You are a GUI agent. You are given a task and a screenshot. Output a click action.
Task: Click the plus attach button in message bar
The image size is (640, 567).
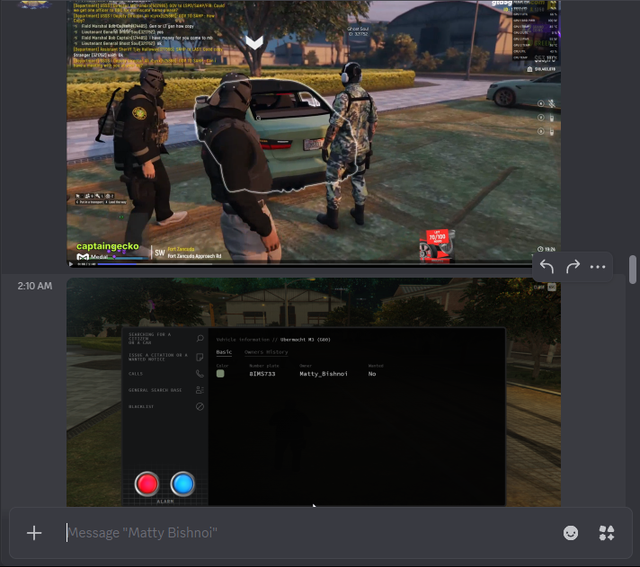coord(34,533)
